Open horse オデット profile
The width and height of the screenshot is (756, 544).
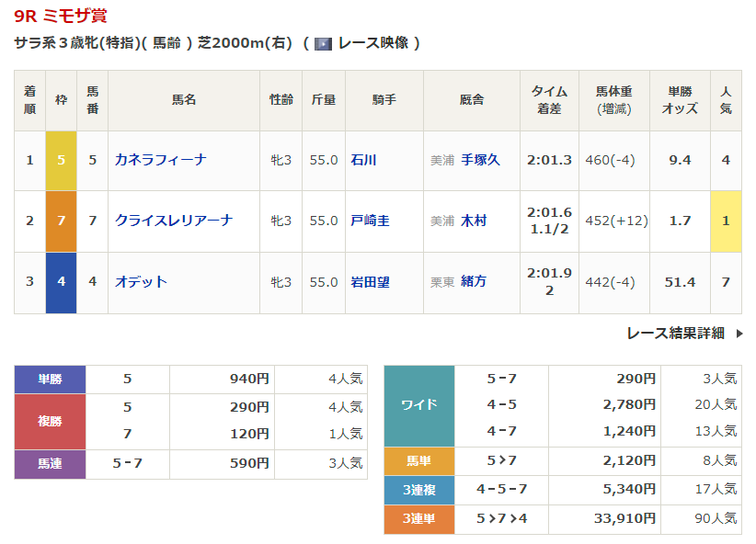pyautogui.click(x=141, y=282)
